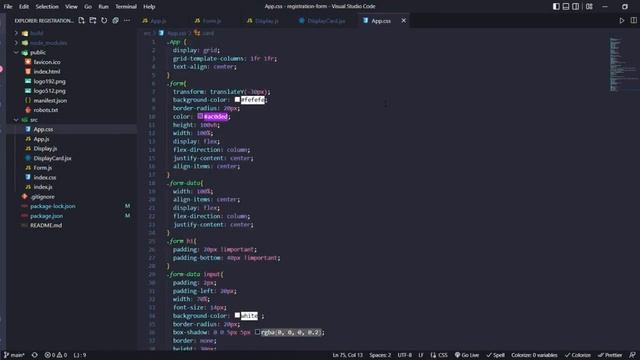Screen dimensions: 640x360
Task: Open logo192.png in Explorer
Action: click(49, 81)
